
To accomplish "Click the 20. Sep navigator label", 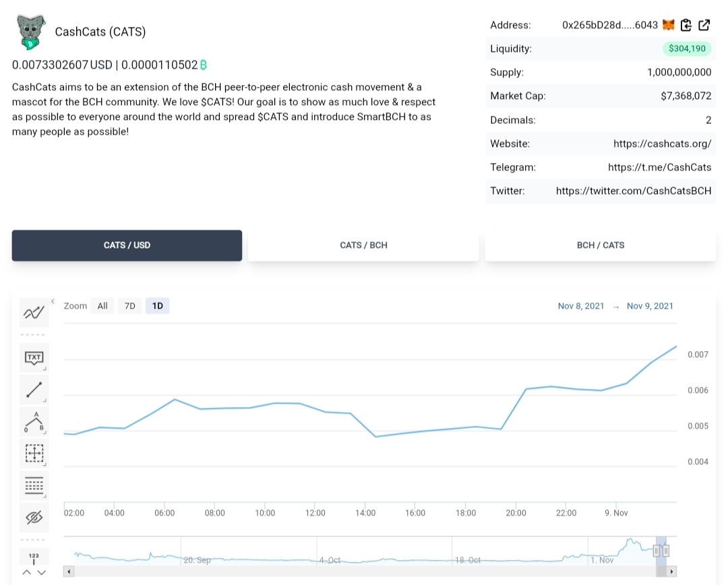I will coord(197,560).
